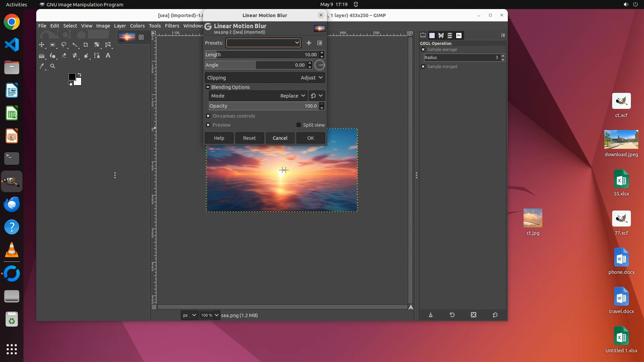Viewport: 644px width, 362px height.
Task: Click the OK button
Action: [310, 138]
